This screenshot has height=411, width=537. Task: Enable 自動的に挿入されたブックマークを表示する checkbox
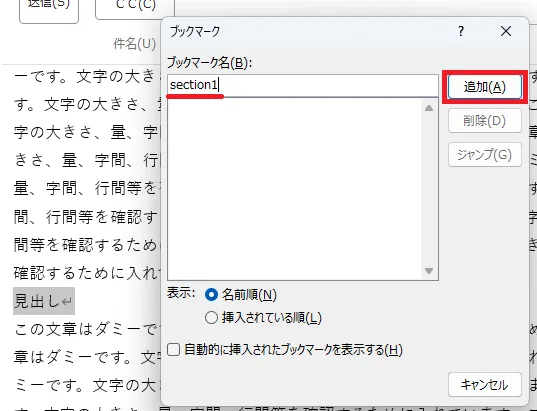coord(174,350)
